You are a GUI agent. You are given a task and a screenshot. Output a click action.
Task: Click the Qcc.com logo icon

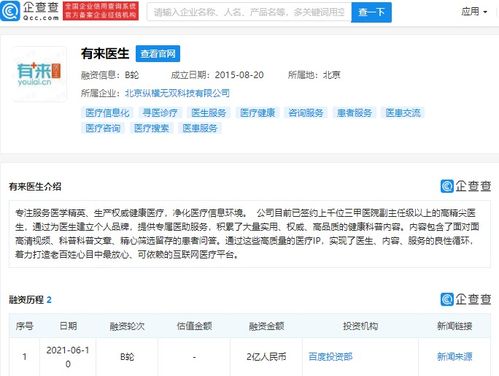tap(10, 11)
